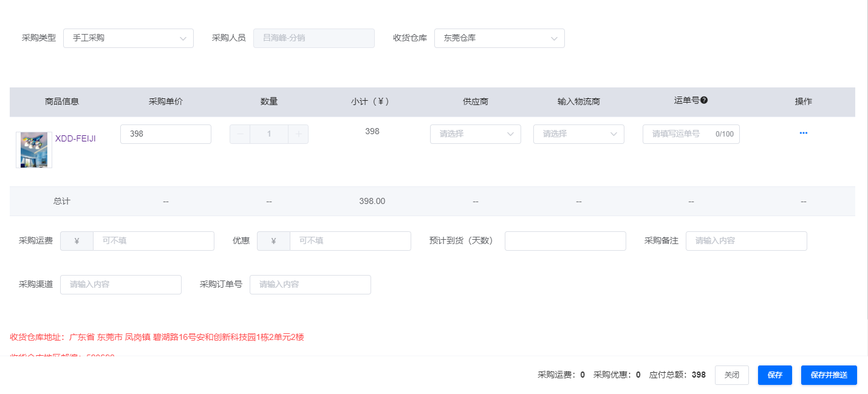The width and height of the screenshot is (868, 394).
Task: Open the 输入物流商 logistics dropdown
Action: point(578,134)
